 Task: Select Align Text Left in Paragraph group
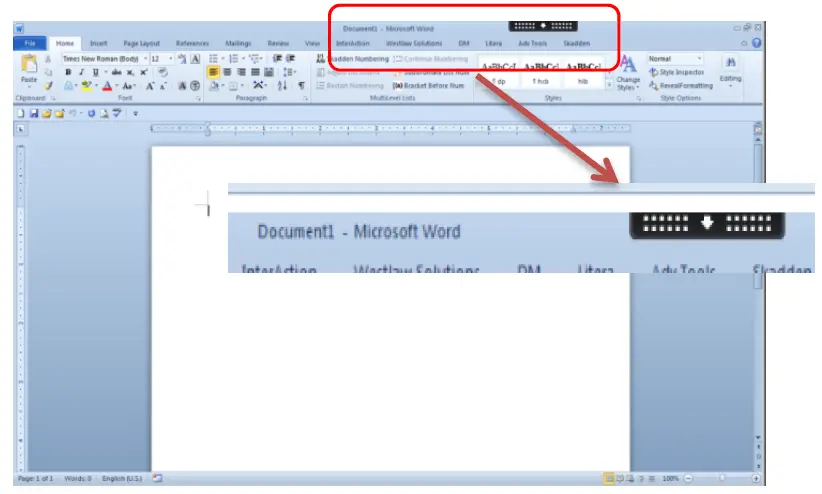213,72
